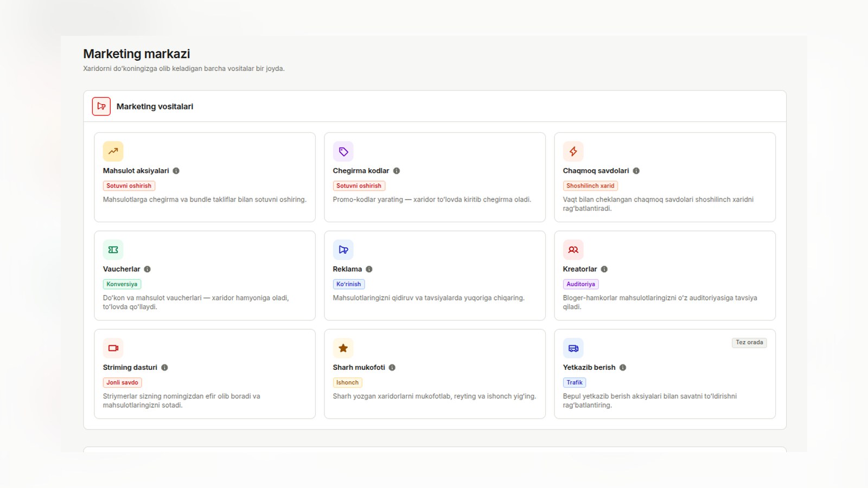Click the Ishonch tag
The height and width of the screenshot is (488, 868).
point(347,383)
